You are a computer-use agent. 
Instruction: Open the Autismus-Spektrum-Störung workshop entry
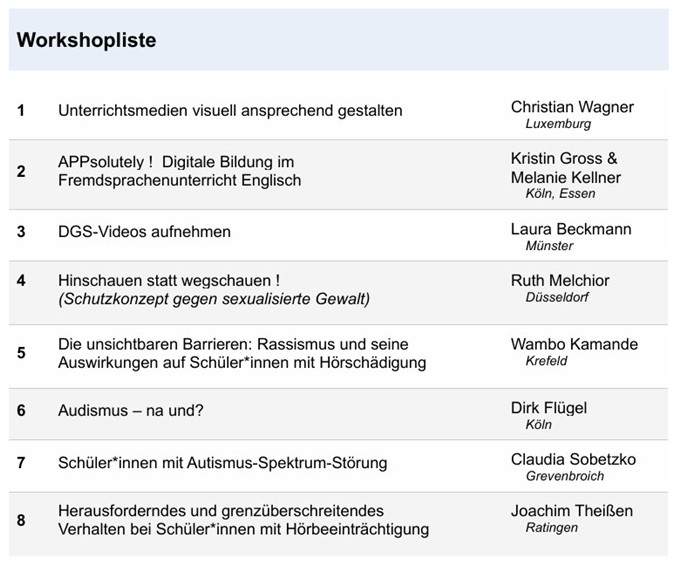[222, 463]
